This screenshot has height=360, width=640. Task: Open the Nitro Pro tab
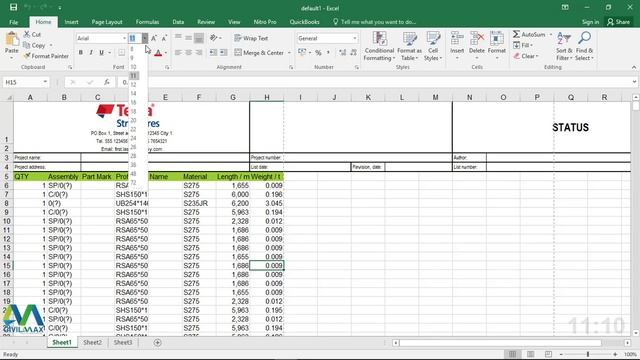265,22
